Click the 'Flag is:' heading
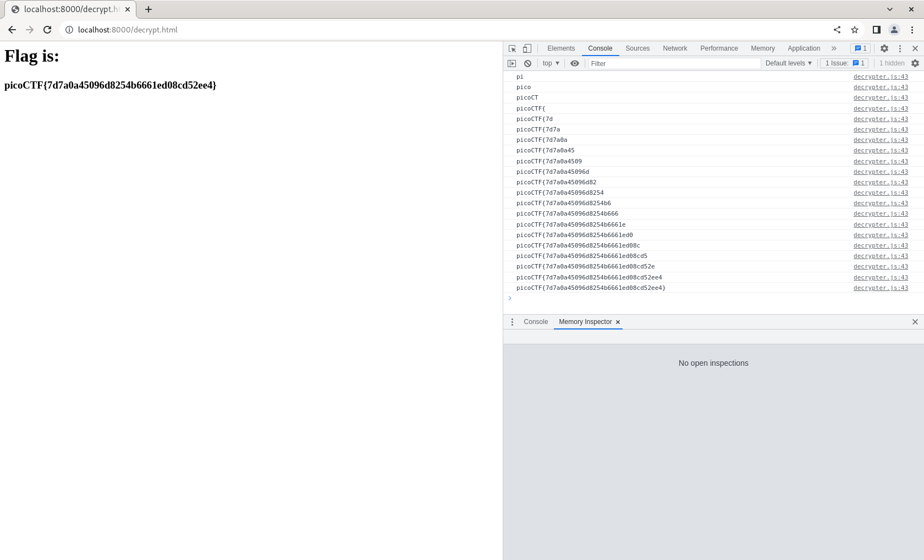 click(31, 56)
